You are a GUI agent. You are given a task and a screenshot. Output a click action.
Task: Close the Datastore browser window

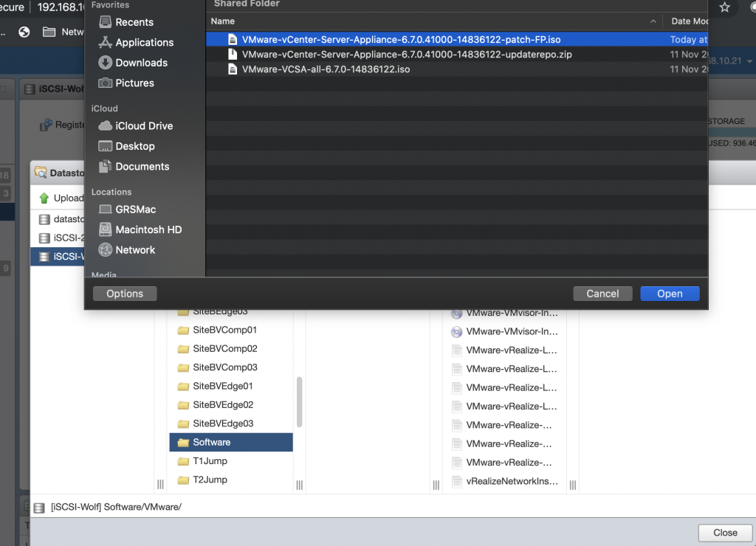click(725, 533)
